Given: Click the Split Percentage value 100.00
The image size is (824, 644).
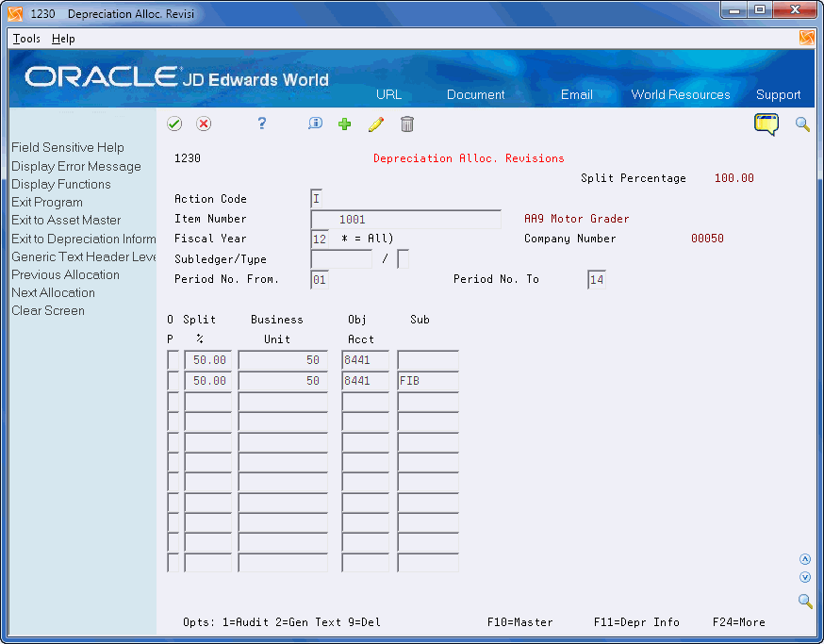Looking at the screenshot, I should 734,178.
